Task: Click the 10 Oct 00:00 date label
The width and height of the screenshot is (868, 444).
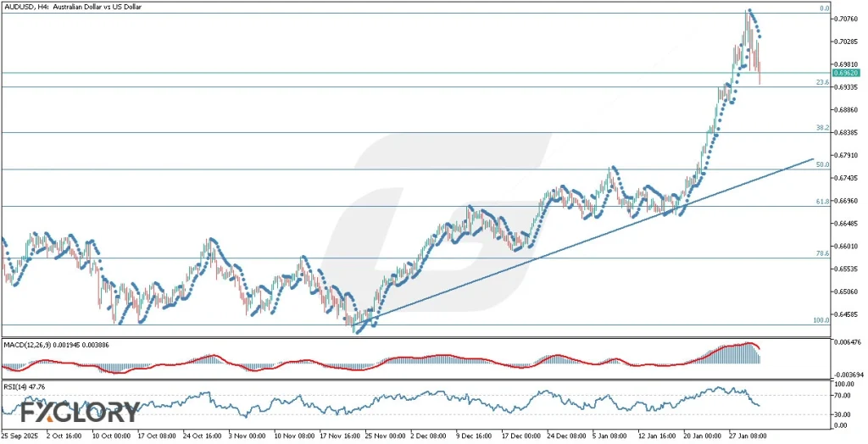Action: pos(111,436)
